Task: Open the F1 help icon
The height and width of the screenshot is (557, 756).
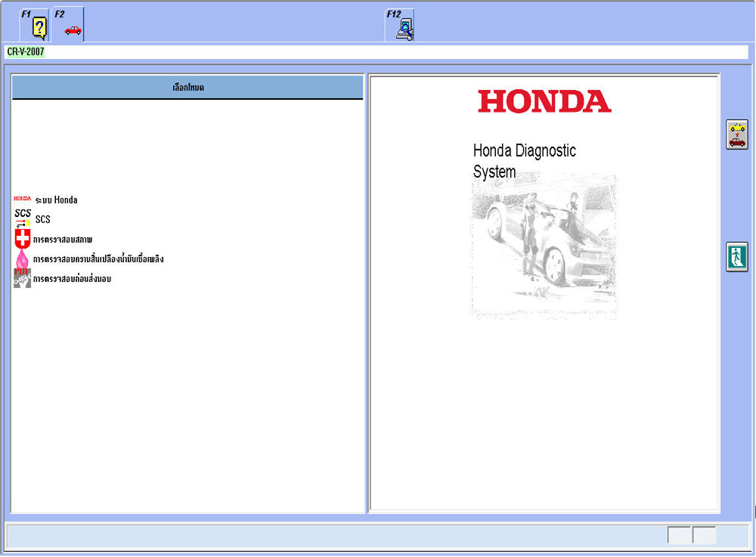Action: coord(34,25)
